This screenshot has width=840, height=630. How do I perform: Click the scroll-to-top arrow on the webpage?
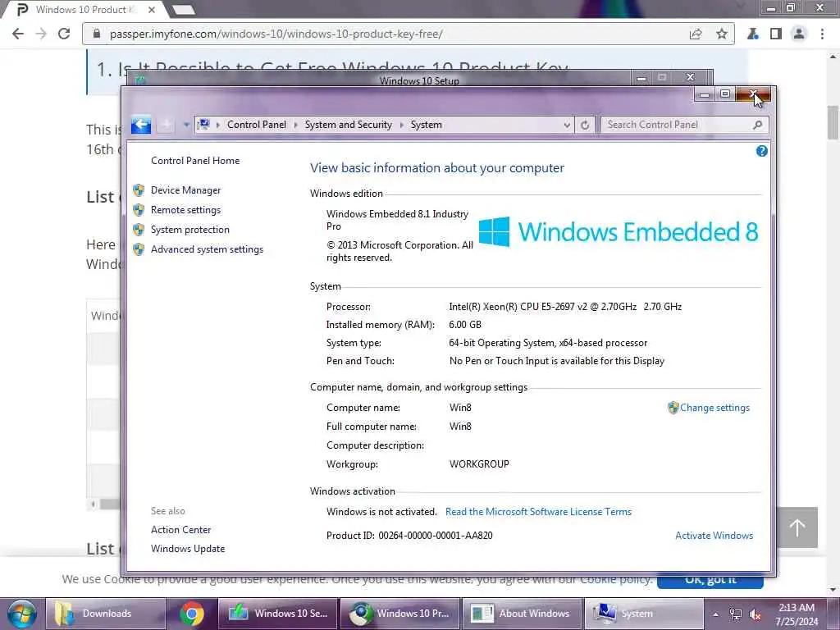click(x=797, y=527)
